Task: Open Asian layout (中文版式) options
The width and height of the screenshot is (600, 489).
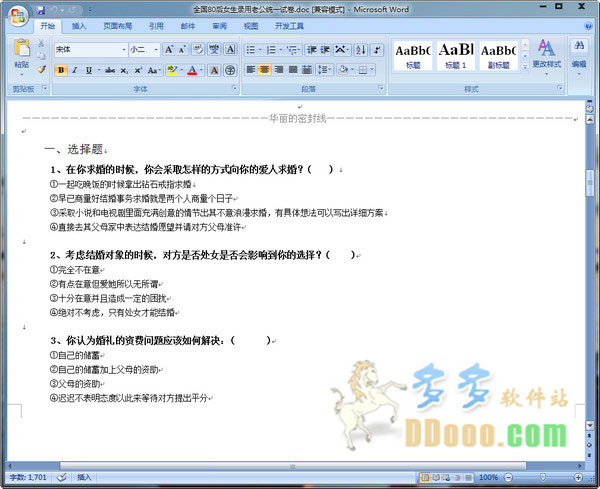Action: tap(341, 49)
